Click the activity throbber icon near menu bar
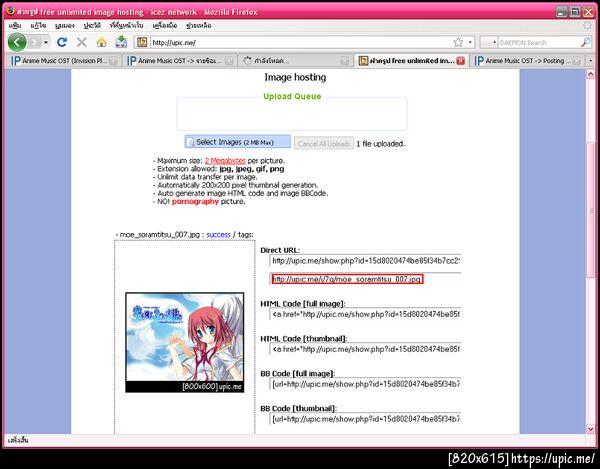This screenshot has width=600, height=469. [x=587, y=26]
